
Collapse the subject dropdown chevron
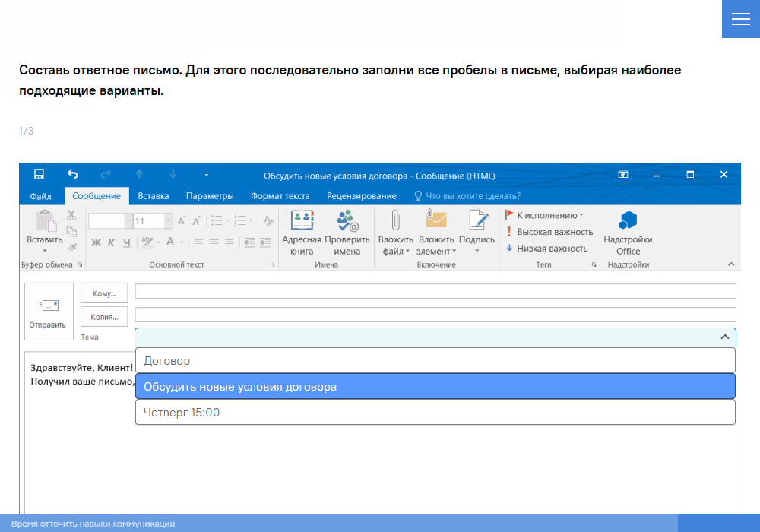click(724, 337)
